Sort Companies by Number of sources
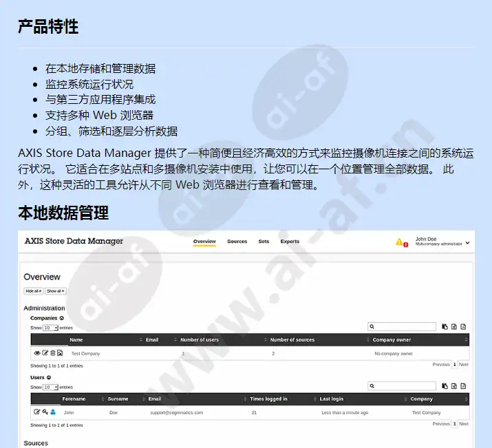The image size is (492, 448). pos(292,340)
